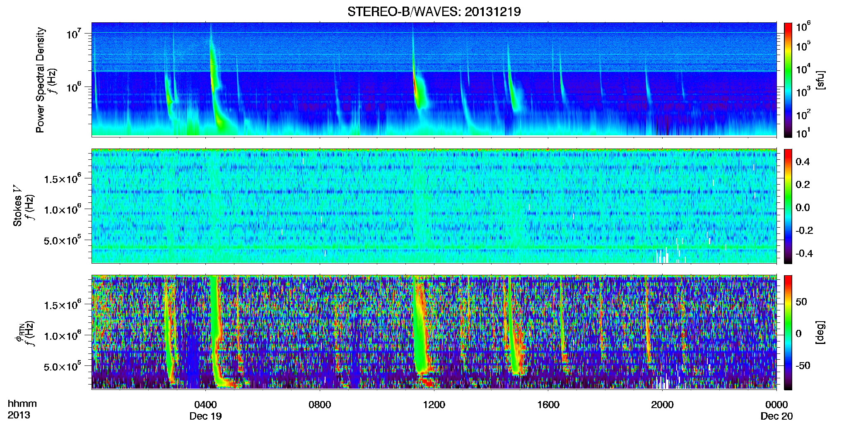Select the "Power Spectral Density" y-axis label
The width and height of the screenshot is (868, 447).
(40, 80)
